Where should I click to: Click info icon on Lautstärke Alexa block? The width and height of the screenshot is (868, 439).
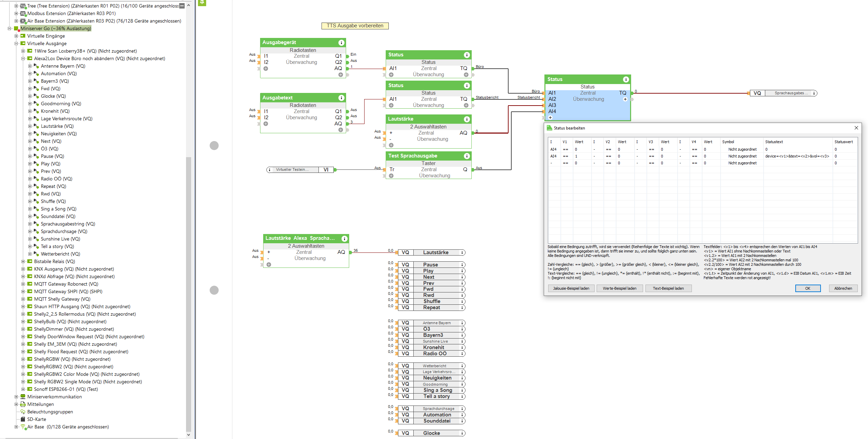pos(344,238)
